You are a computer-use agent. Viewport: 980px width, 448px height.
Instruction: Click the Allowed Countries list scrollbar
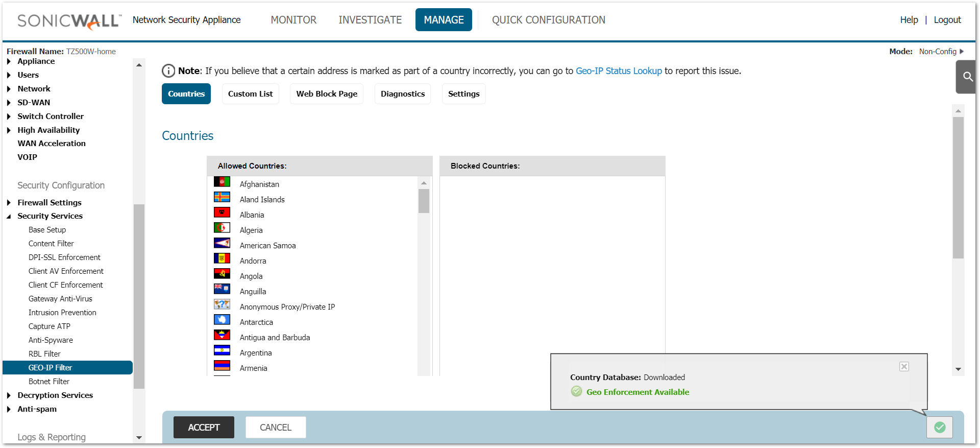point(424,201)
